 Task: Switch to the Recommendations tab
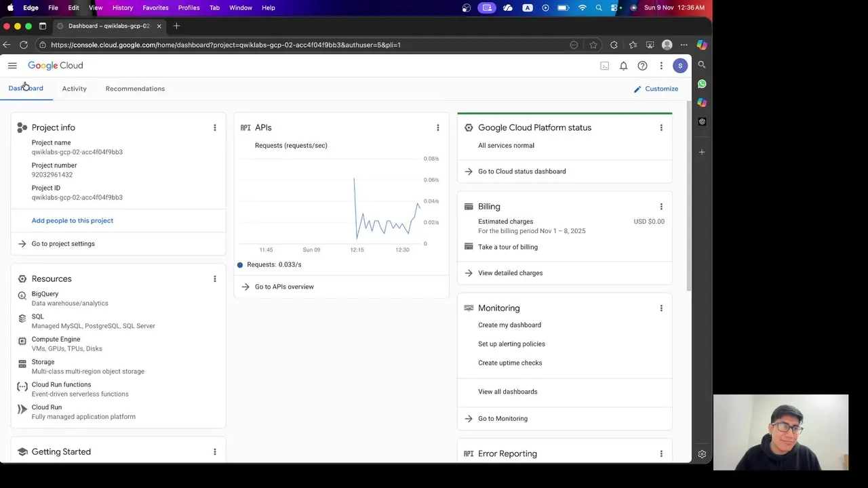click(135, 89)
